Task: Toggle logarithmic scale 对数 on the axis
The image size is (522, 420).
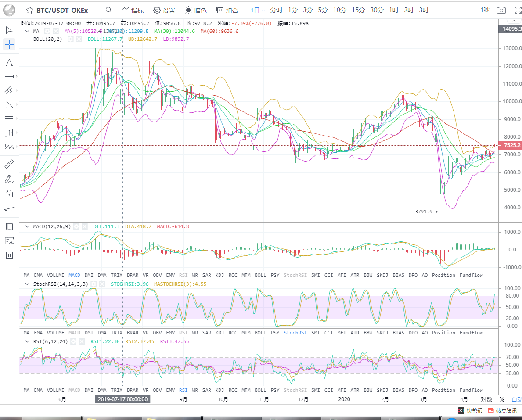Action: click(486, 399)
